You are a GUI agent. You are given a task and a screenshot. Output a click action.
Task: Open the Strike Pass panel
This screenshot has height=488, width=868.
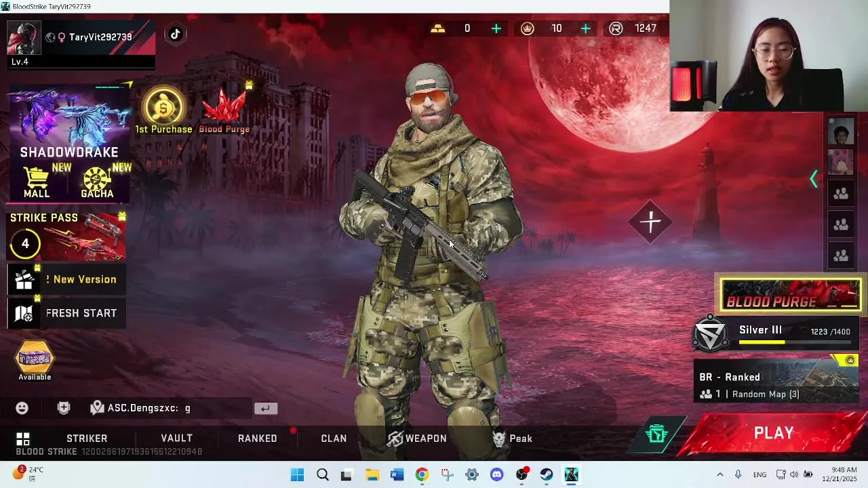[x=66, y=237]
